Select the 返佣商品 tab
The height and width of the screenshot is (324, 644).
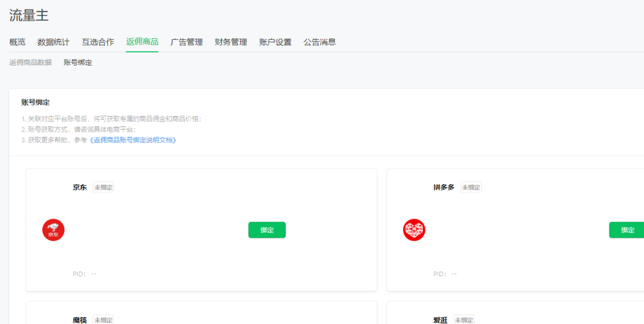[142, 42]
